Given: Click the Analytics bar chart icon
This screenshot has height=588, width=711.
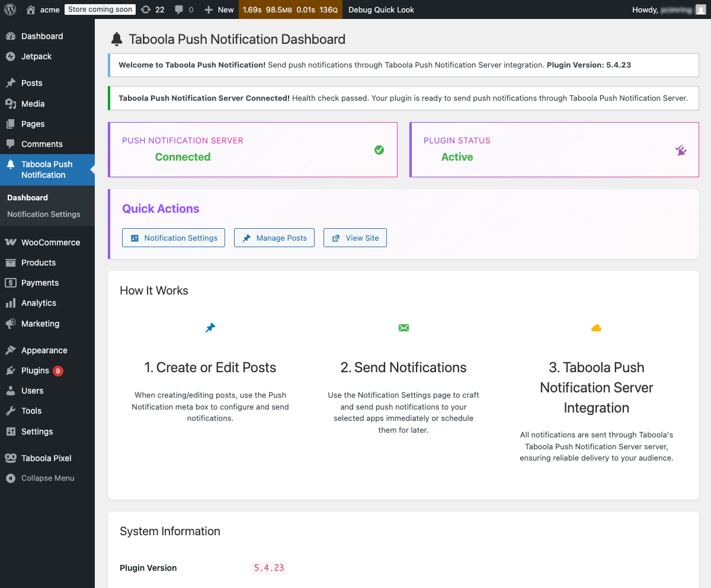Looking at the screenshot, I should click(11, 303).
